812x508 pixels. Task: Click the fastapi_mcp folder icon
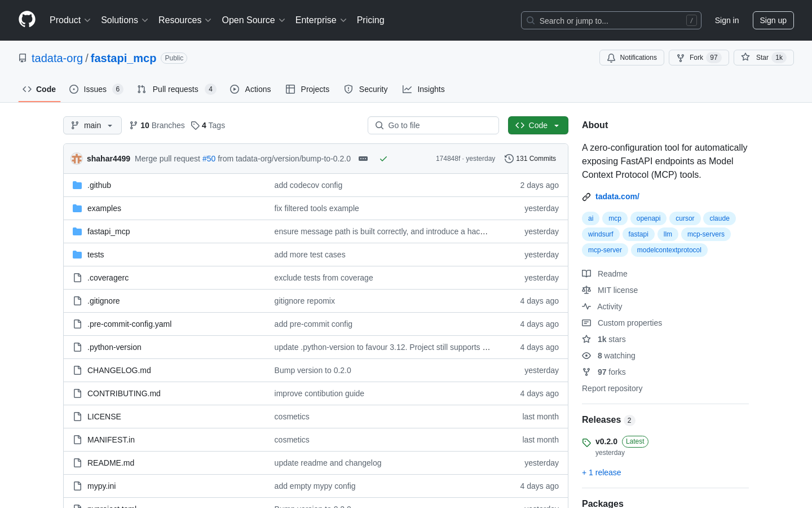(77, 231)
